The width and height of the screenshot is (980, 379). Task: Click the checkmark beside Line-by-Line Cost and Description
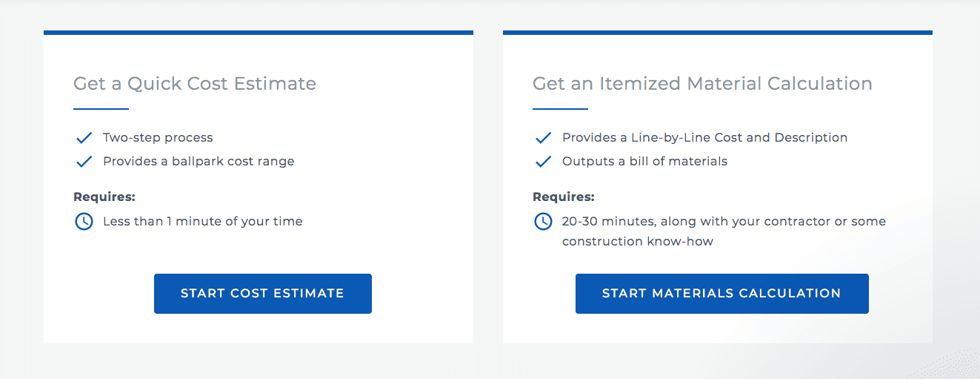[x=543, y=138]
